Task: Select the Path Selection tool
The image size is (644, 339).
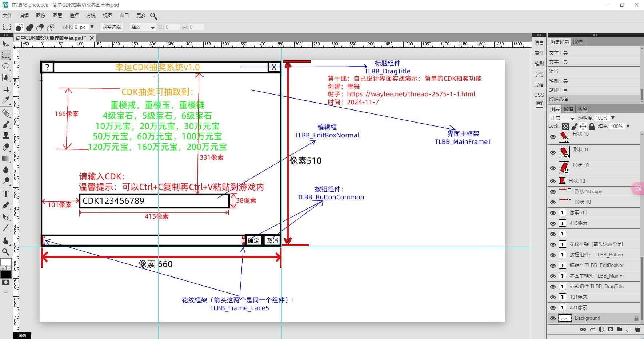Action: click(6, 217)
